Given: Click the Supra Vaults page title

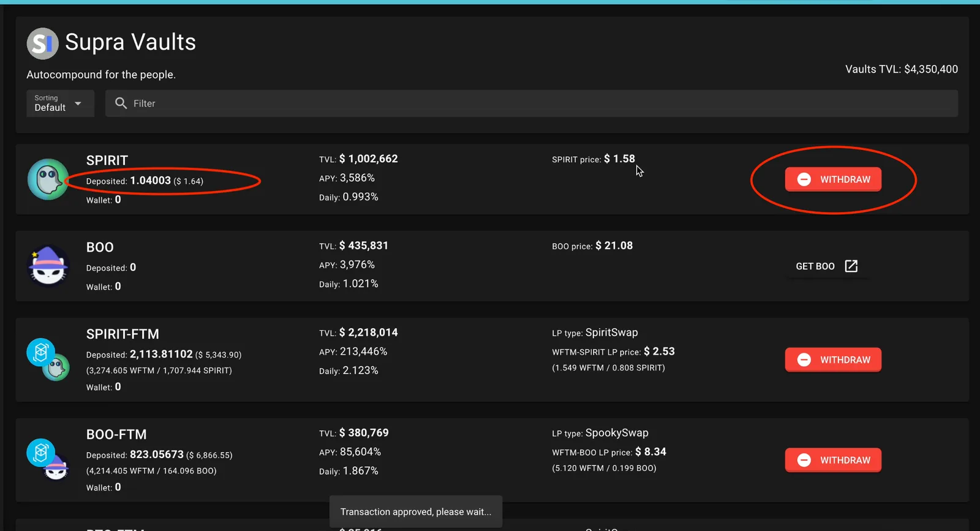Looking at the screenshot, I should (x=130, y=42).
